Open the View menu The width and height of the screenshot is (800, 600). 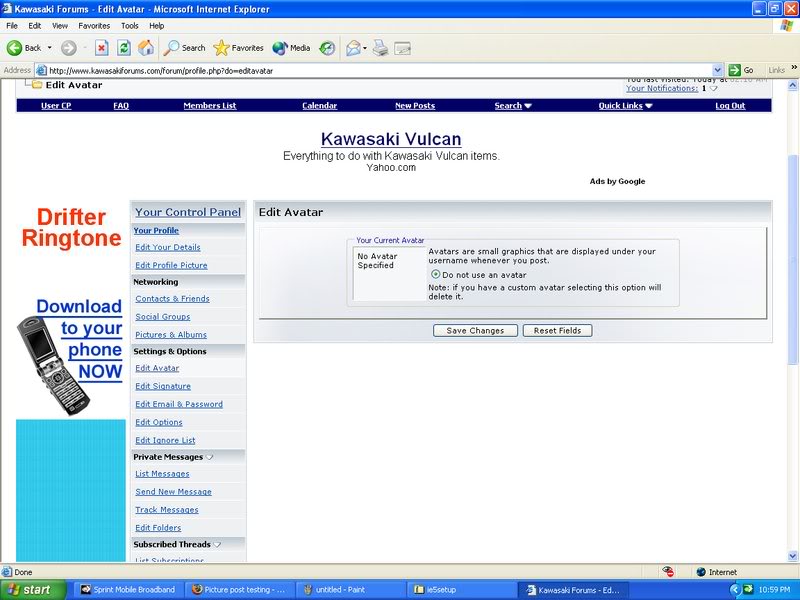click(60, 26)
